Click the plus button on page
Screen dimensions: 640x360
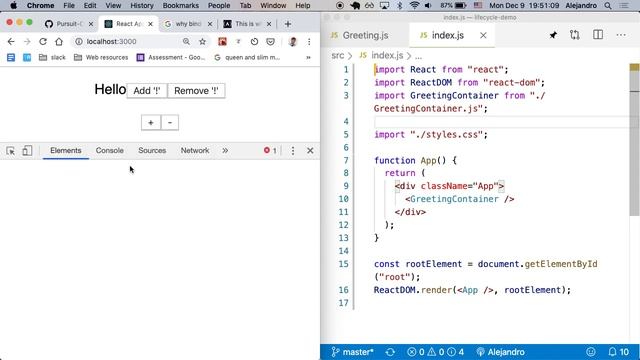pos(151,122)
